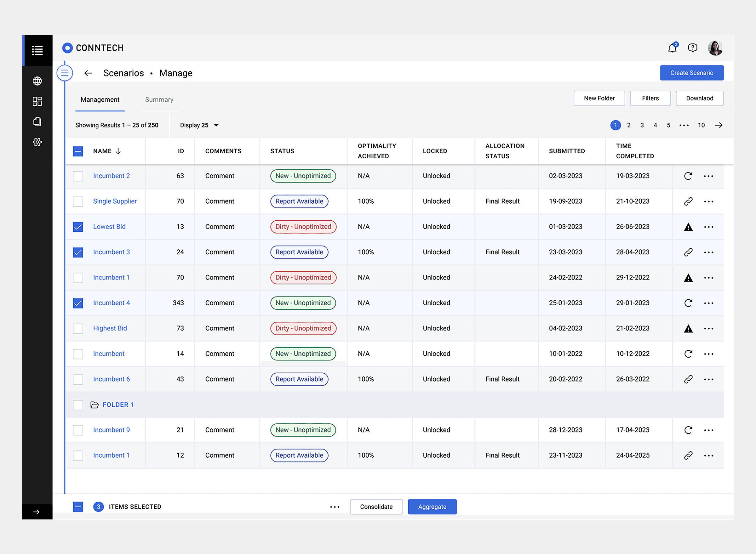Expand Folder 1 in the table
This screenshot has width=756, height=554.
(117, 404)
